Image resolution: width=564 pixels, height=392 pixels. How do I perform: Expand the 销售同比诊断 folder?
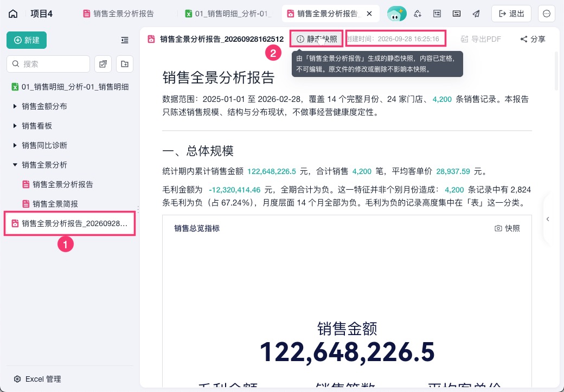pyautogui.click(x=15, y=145)
